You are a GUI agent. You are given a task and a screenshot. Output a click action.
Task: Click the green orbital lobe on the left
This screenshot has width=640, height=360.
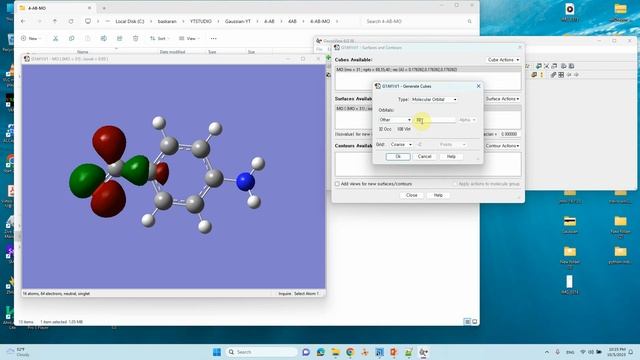coord(87,180)
